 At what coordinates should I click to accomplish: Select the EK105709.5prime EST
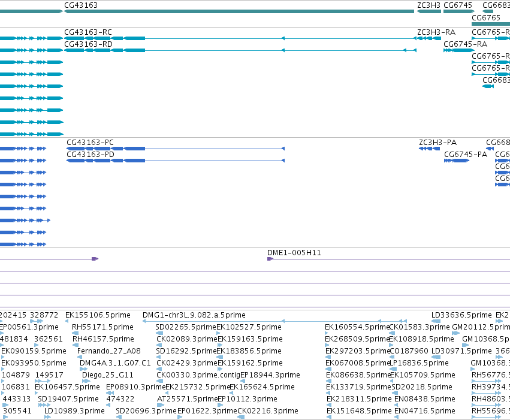coord(423,375)
